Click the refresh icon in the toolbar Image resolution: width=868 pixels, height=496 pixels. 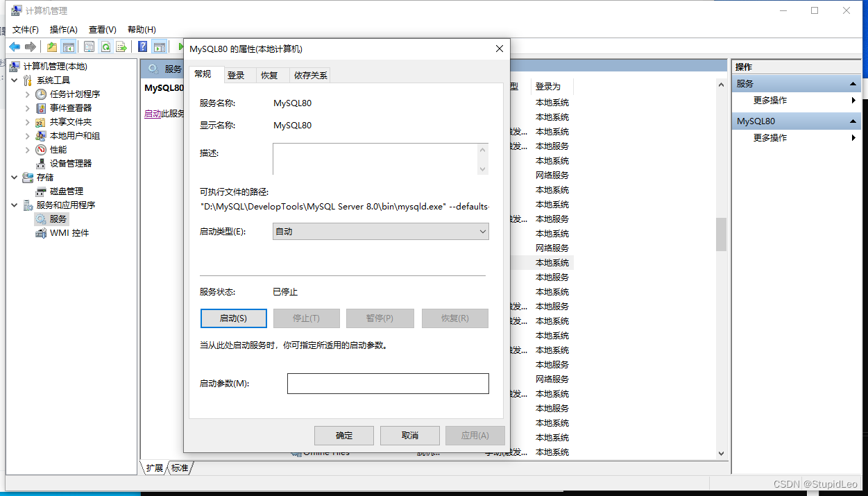coord(107,46)
